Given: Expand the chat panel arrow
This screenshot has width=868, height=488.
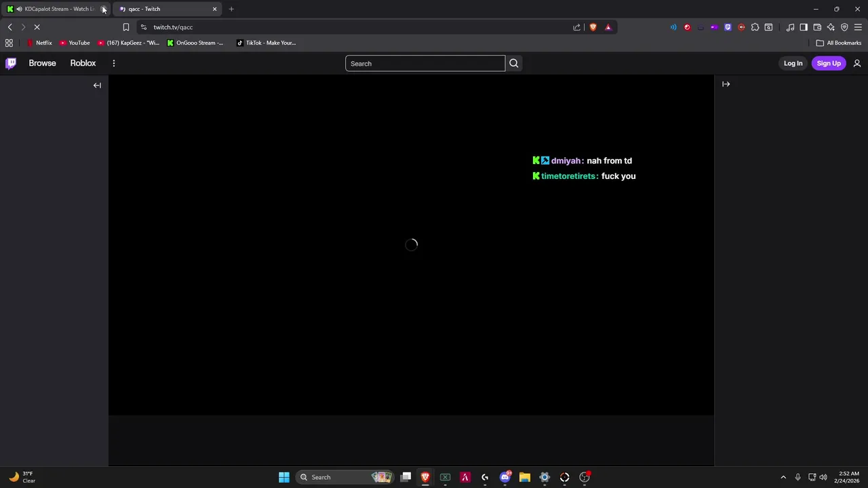Looking at the screenshot, I should coord(726,84).
